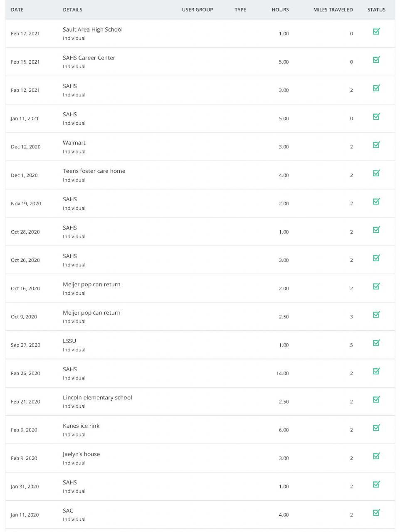
Task: Click the Miles Traveled column header
Action: (x=333, y=10)
